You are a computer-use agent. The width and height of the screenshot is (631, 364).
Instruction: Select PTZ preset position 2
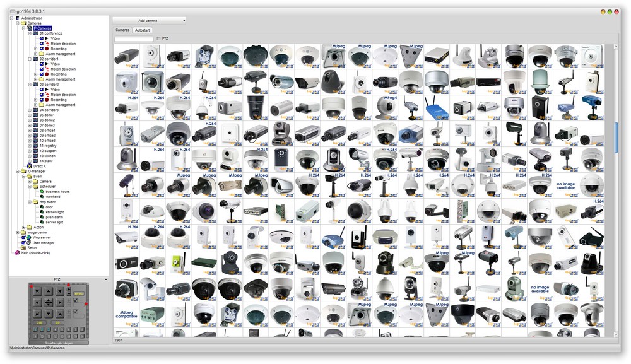pyautogui.click(x=42, y=329)
